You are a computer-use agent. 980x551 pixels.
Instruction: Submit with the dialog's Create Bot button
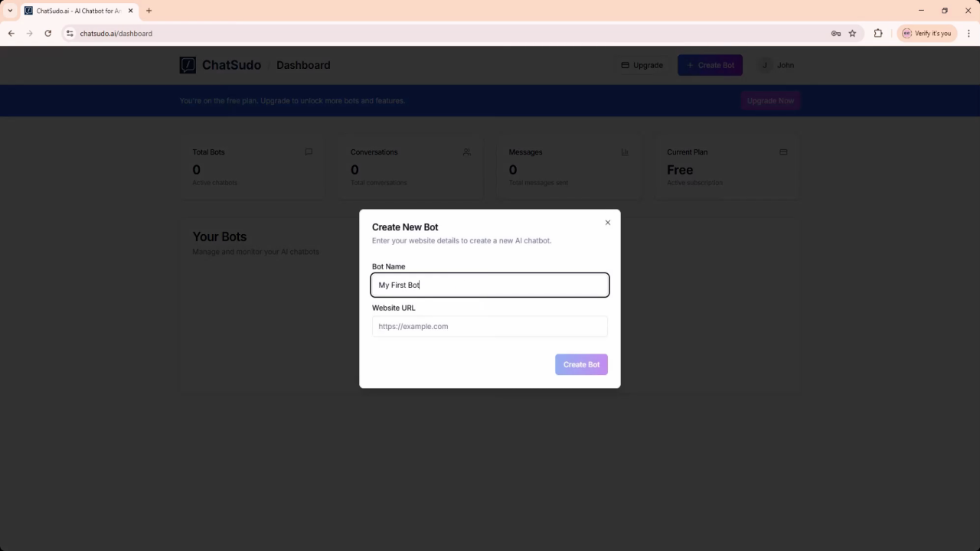pos(581,364)
